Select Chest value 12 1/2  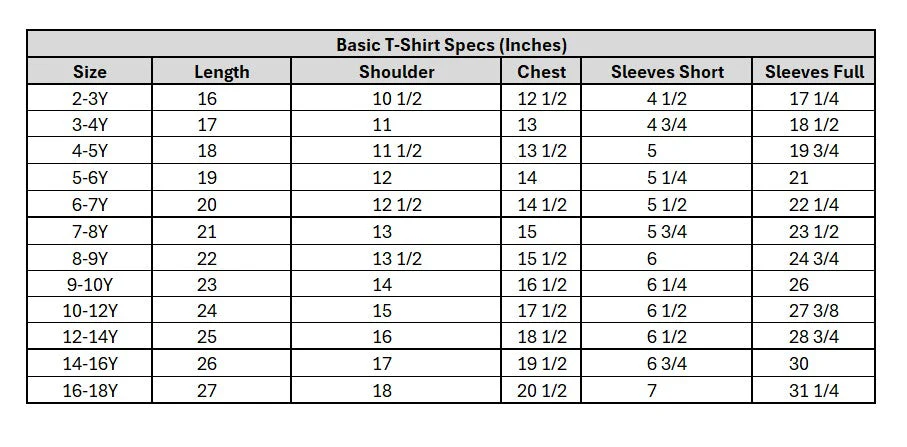pyautogui.click(x=542, y=99)
